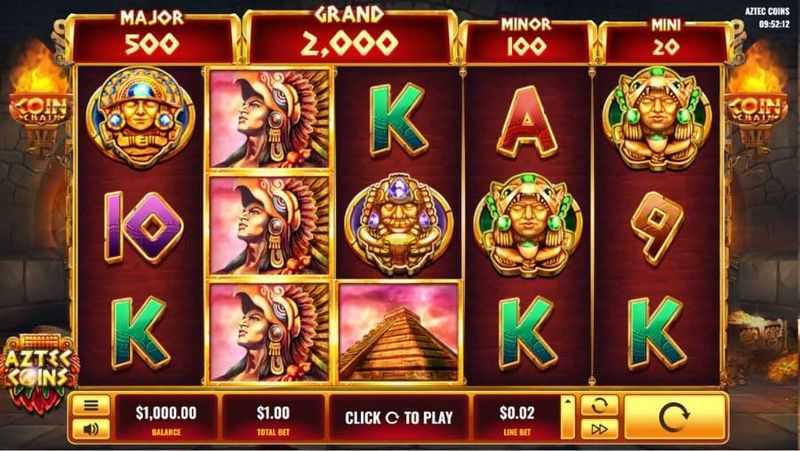Select the Major 500 jackpot panel

pyautogui.click(x=152, y=37)
